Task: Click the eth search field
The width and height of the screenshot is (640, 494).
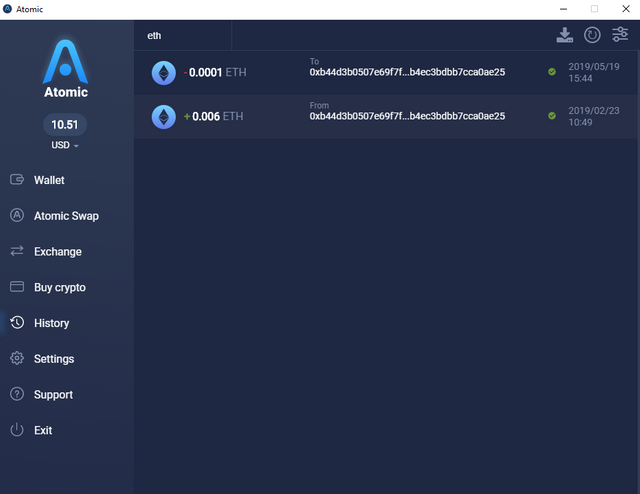Action: click(x=183, y=36)
